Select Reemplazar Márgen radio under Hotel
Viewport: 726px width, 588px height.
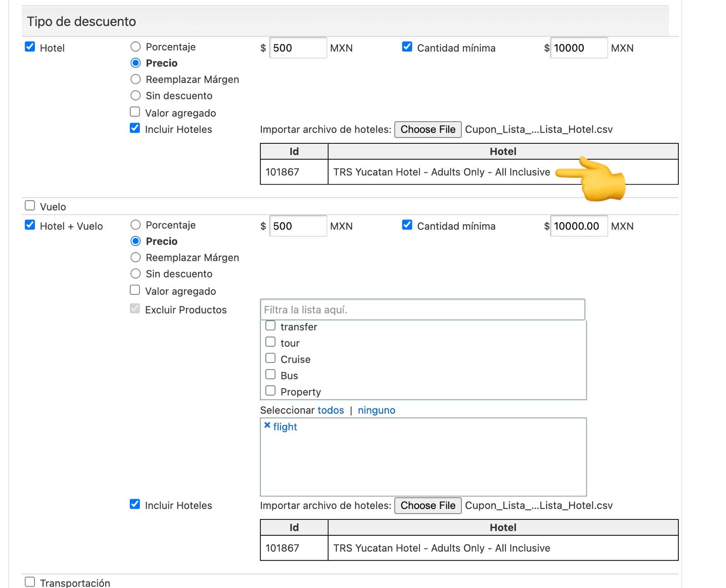135,79
